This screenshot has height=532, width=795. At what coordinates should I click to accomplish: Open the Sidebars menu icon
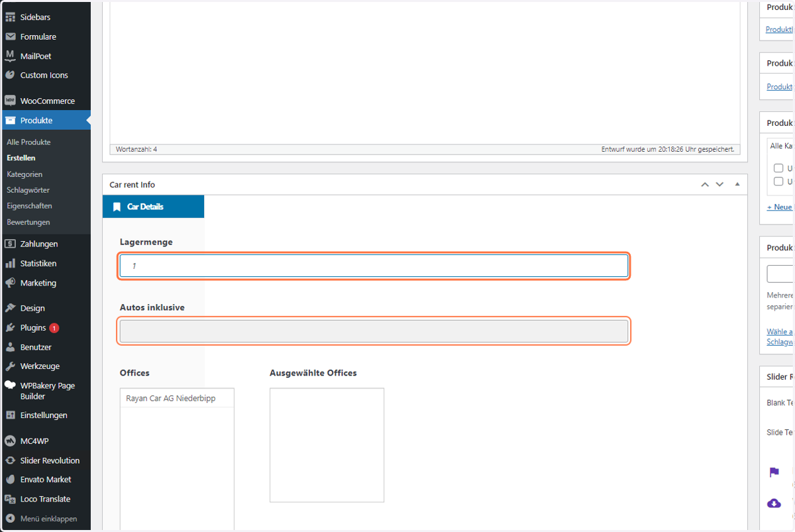10,17
